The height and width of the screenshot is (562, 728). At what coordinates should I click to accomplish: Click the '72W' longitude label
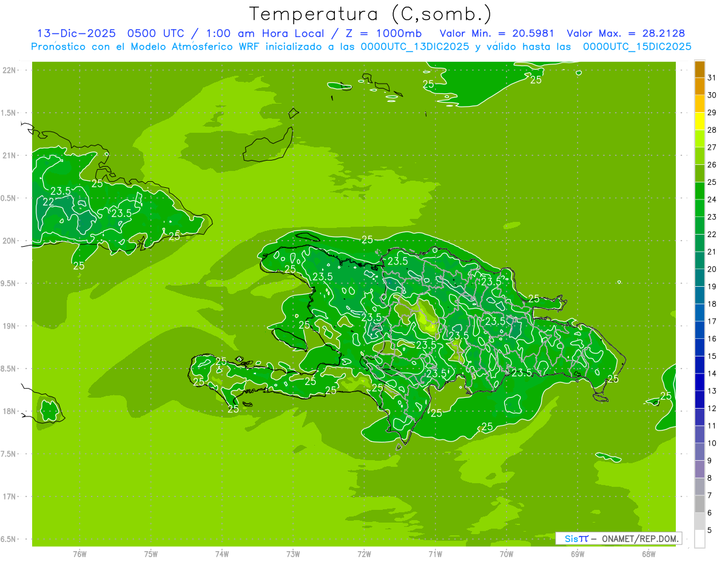click(364, 554)
